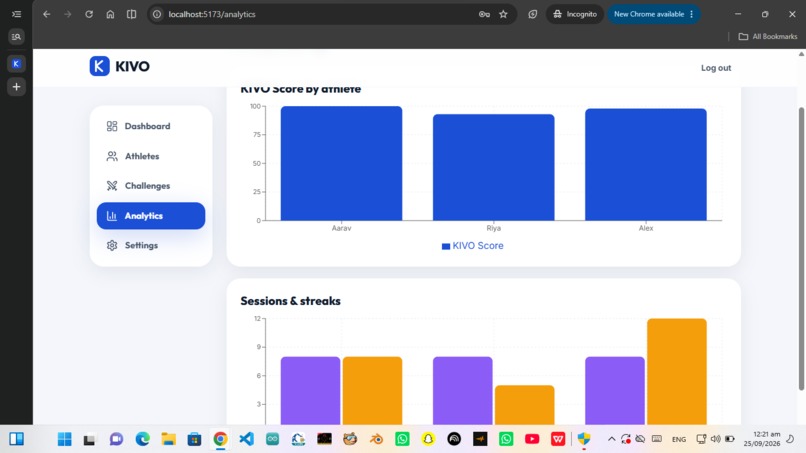Open a new tab with plus icon
The height and width of the screenshot is (453, 806).
point(16,87)
